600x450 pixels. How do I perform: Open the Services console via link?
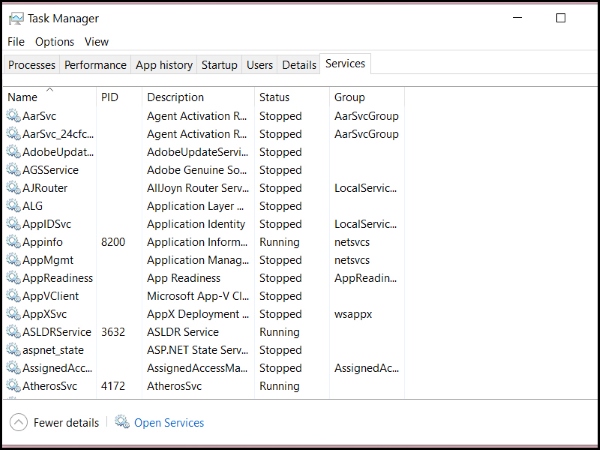coord(169,423)
